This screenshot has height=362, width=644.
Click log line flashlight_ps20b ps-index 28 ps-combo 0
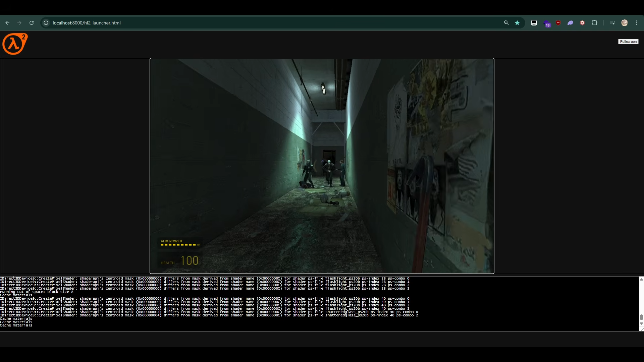[205, 278]
